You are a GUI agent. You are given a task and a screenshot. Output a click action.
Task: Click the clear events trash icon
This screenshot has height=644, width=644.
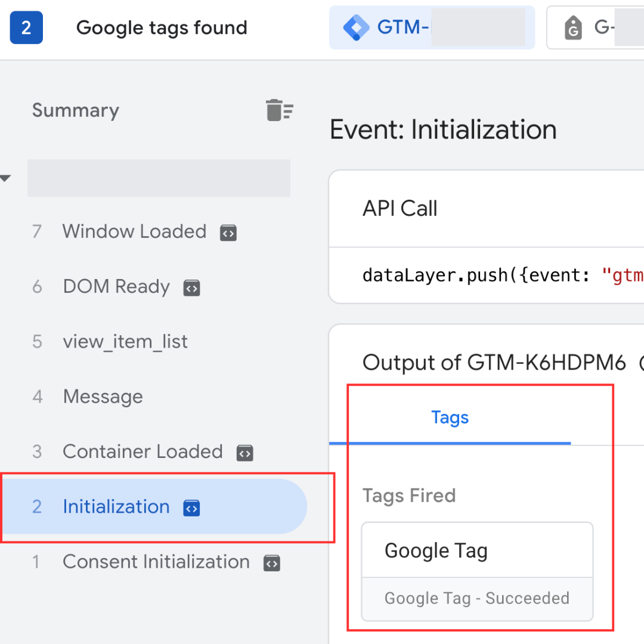pos(279,110)
